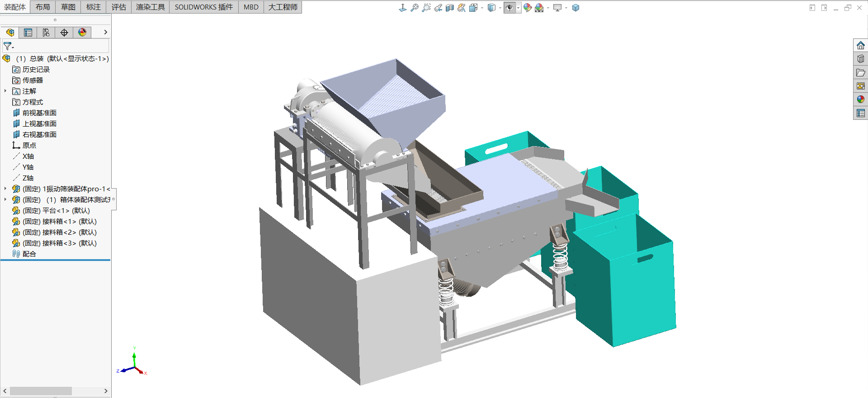
Task: Open the feature tree filter funnel dropdown
Action: (9, 46)
